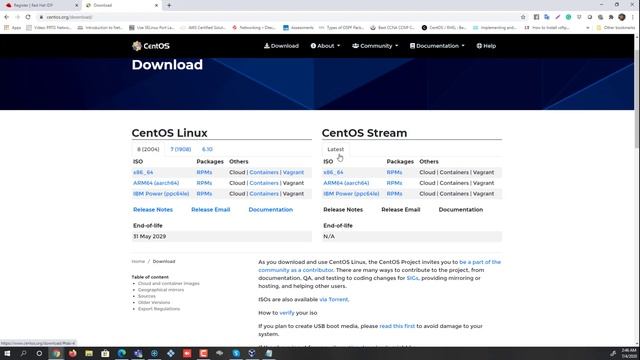This screenshot has width=640, height=360.
Task: Open a new browser tab with plus button
Action: pos(169,5)
